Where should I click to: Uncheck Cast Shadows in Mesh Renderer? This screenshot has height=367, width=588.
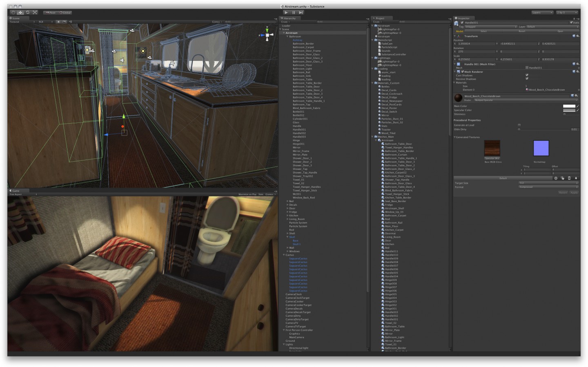526,75
